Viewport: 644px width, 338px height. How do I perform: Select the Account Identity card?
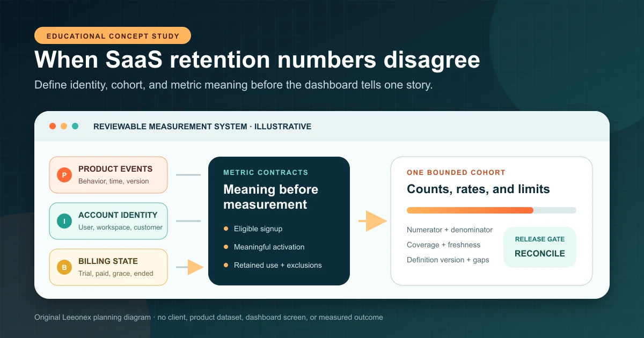pyautogui.click(x=108, y=221)
